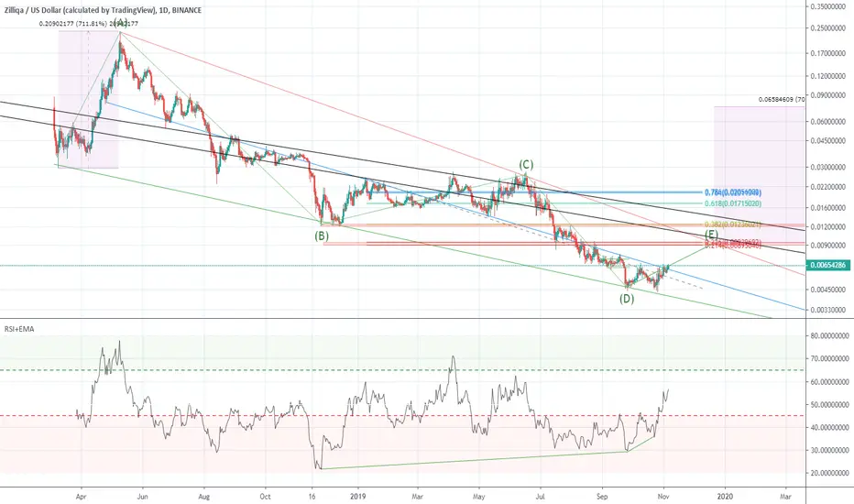Click the RSI+EMA indicator title
854x504 pixels.
click(x=19, y=329)
